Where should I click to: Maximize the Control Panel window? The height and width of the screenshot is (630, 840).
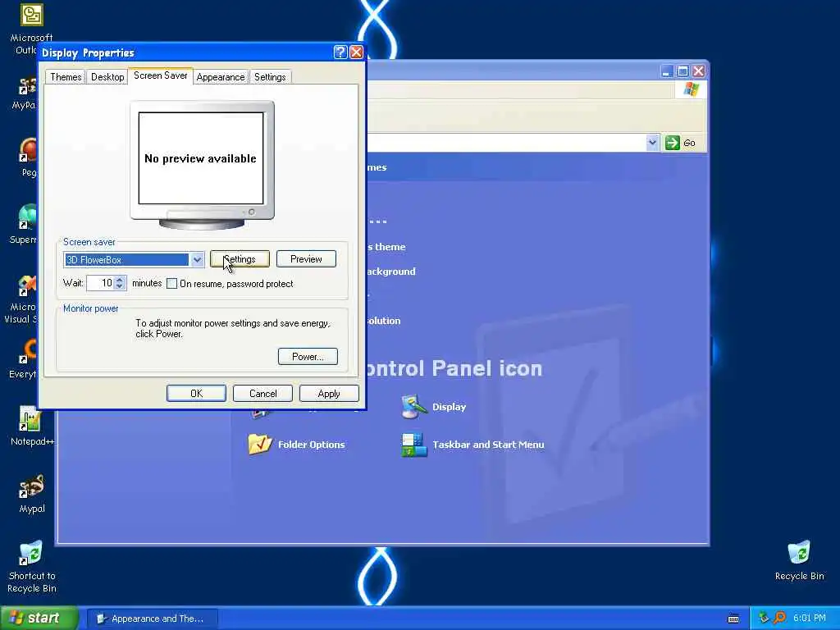682,71
